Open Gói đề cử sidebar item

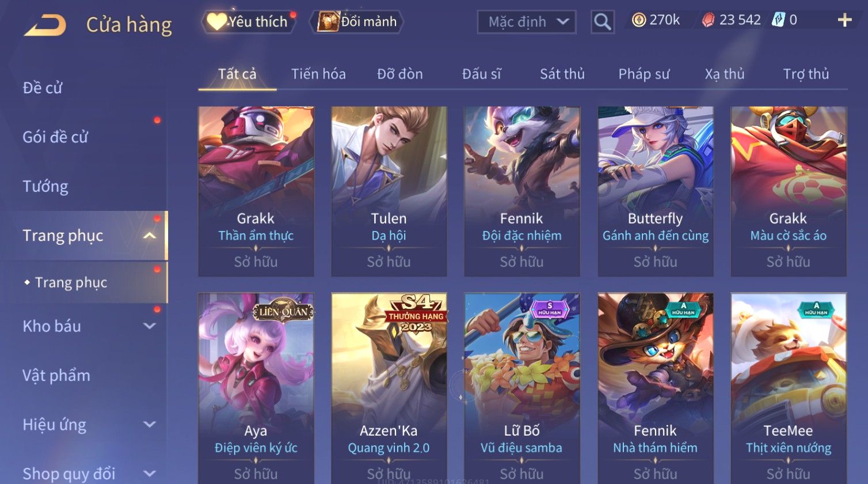pyautogui.click(x=55, y=137)
